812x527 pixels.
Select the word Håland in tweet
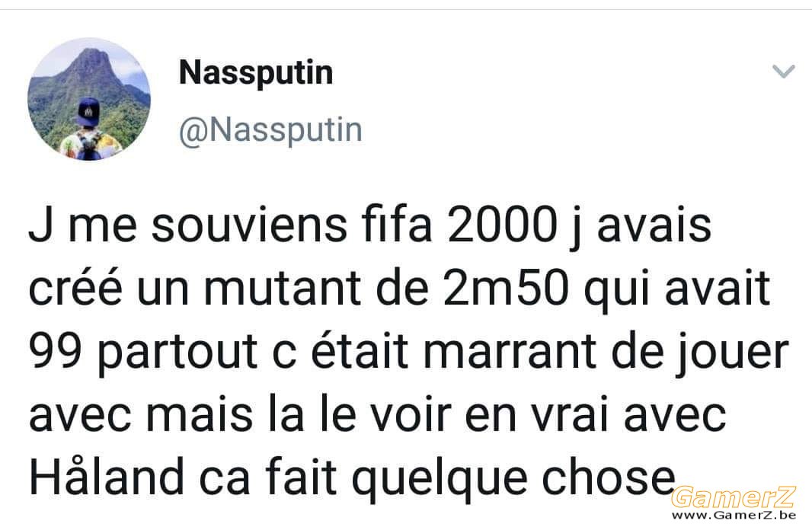click(x=106, y=477)
